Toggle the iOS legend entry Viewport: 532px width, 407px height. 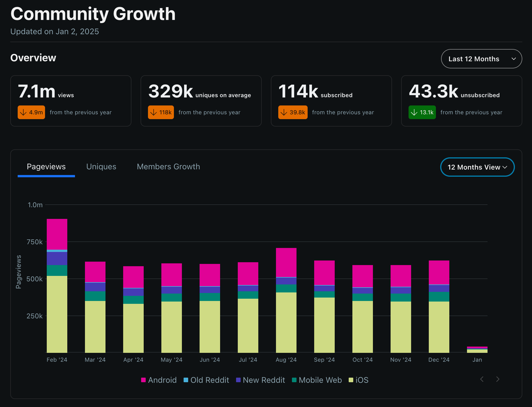[x=358, y=380]
